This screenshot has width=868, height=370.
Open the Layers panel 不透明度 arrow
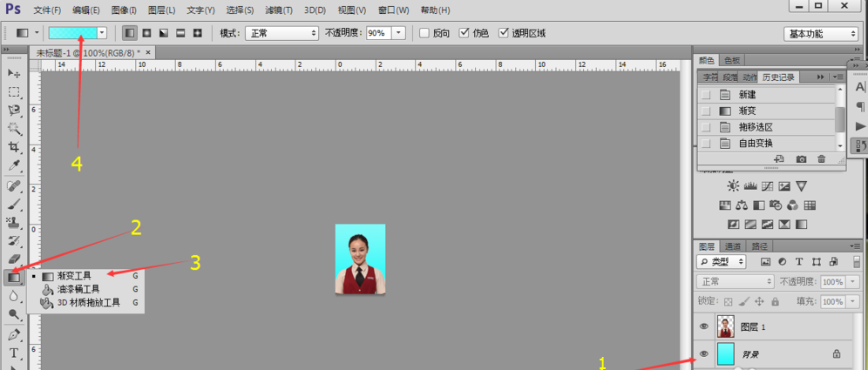[853, 281]
